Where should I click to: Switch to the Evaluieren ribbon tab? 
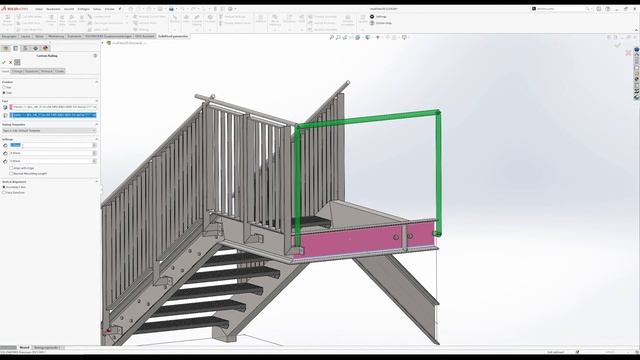[75, 36]
